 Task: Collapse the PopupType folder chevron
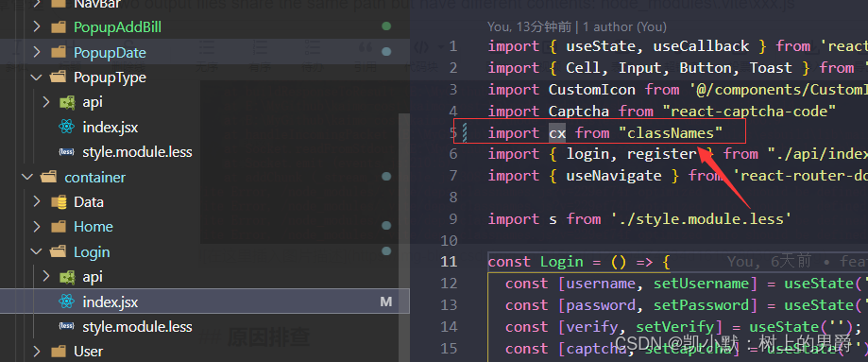[x=37, y=78]
